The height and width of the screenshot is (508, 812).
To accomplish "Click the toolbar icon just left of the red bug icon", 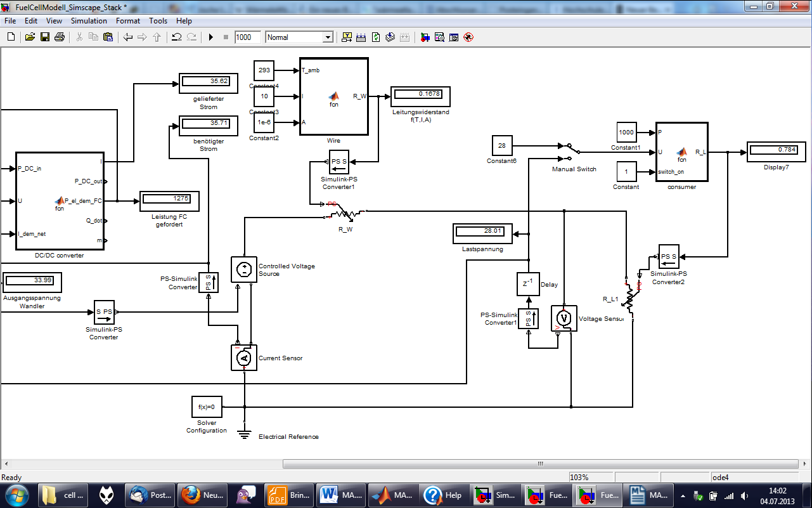I will pos(454,37).
